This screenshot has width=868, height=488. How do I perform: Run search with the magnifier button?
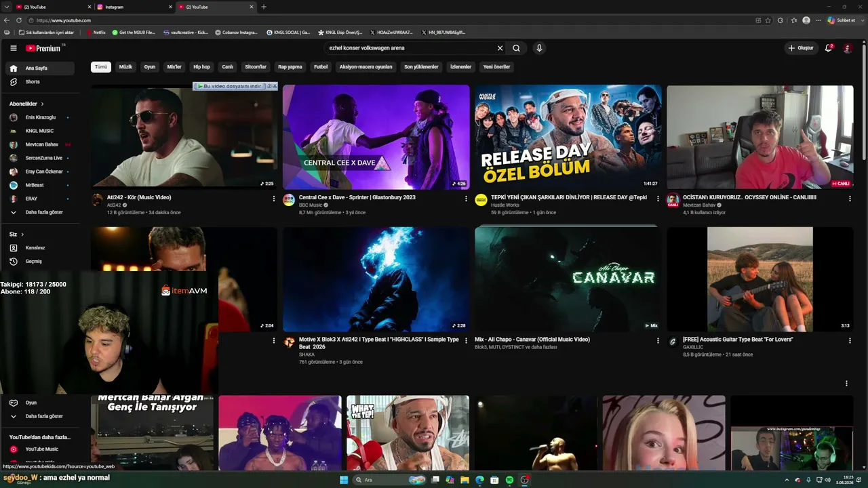pyautogui.click(x=516, y=48)
